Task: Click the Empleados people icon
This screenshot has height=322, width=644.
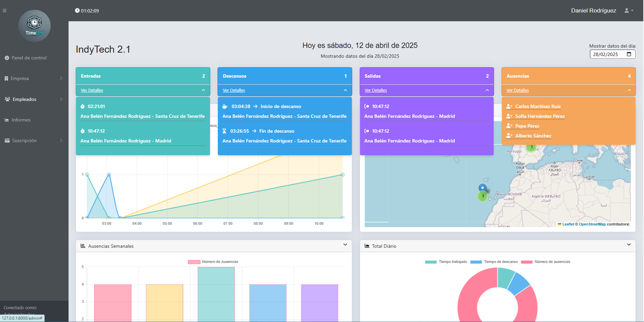Action: pos(7,99)
